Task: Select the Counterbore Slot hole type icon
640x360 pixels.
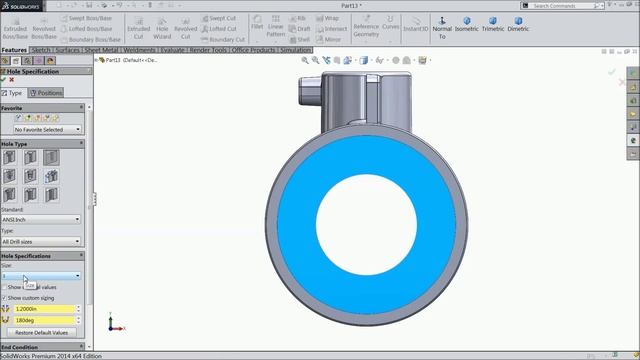Action: point(9,195)
